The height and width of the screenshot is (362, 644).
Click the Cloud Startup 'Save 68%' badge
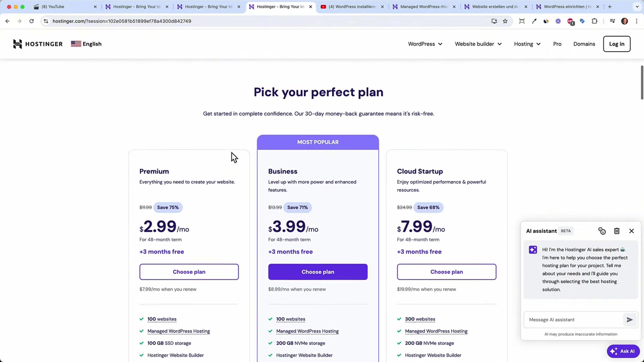(428, 207)
